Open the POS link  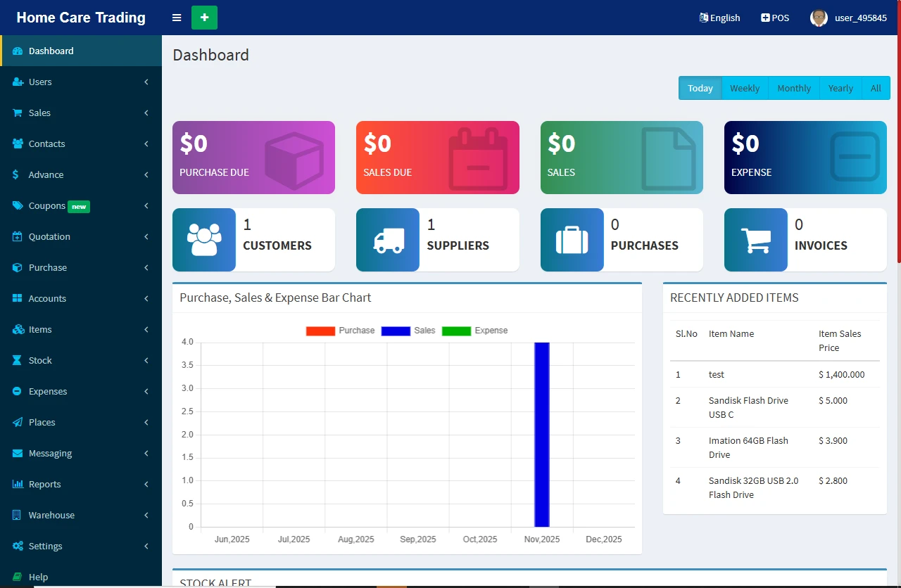[775, 18]
